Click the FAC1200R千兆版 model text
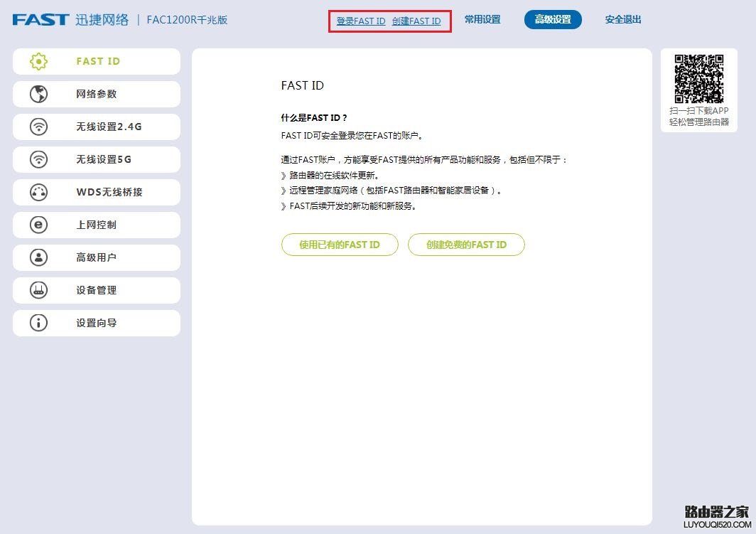This screenshot has height=534, width=756. pyautogui.click(x=187, y=20)
